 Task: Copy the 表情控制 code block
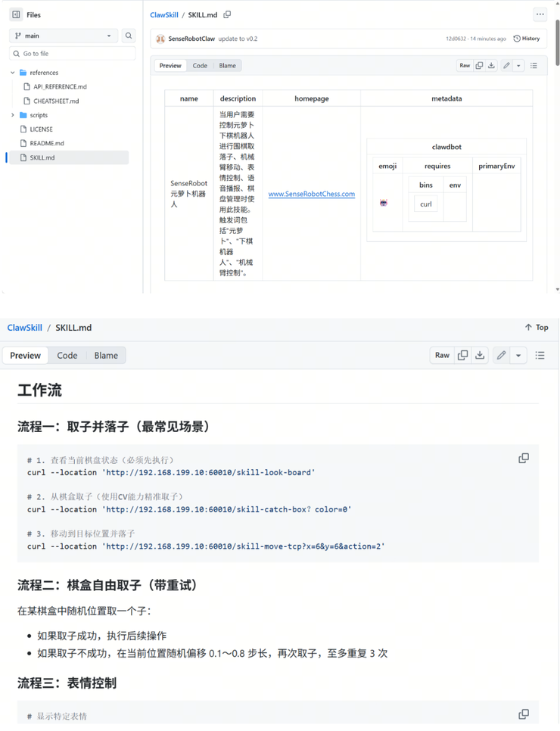click(523, 714)
